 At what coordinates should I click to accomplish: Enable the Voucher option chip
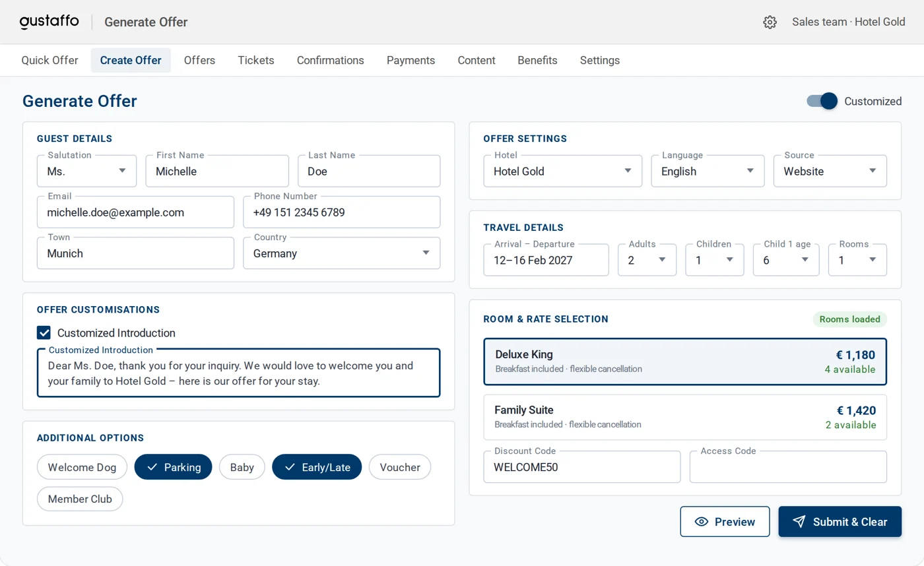[400, 467]
